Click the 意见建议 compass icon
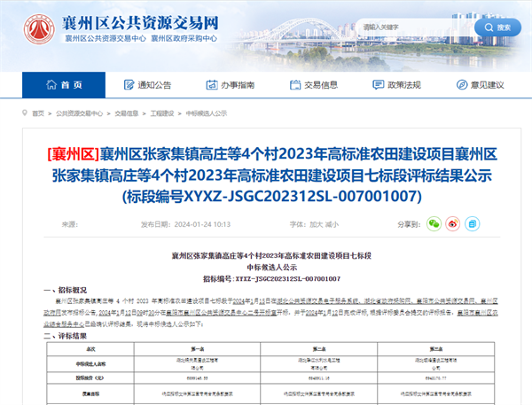532x405 pixels. (462, 85)
